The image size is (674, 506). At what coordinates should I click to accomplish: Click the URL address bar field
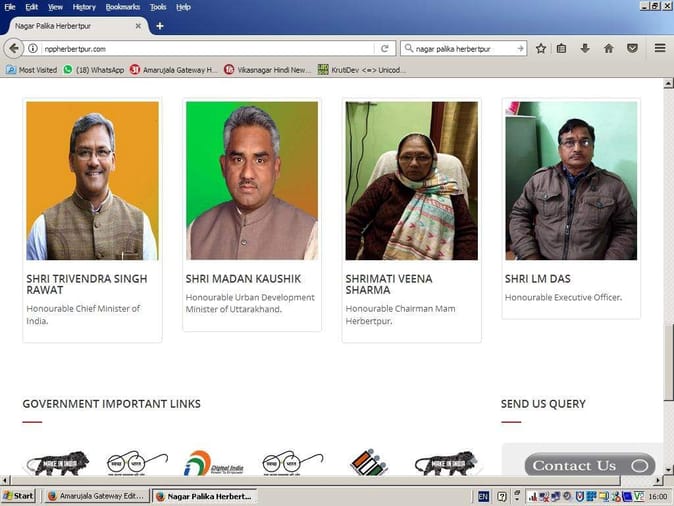pyautogui.click(x=207, y=49)
